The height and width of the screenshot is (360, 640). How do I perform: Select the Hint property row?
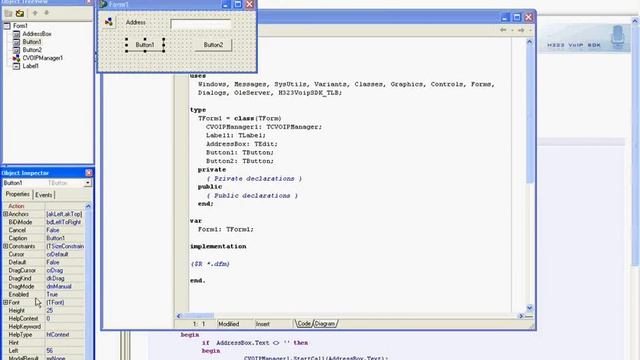[x=44, y=343]
